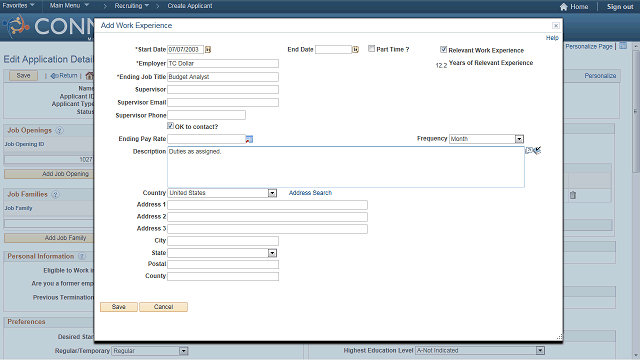640x360 pixels.
Task: Open Highest Education Level dropdown
Action: click(480, 351)
